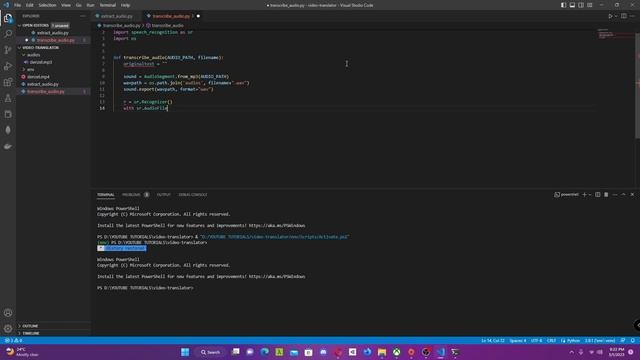The width and height of the screenshot is (640, 360).
Task: Expand the Outline section
Action: click(53, 326)
